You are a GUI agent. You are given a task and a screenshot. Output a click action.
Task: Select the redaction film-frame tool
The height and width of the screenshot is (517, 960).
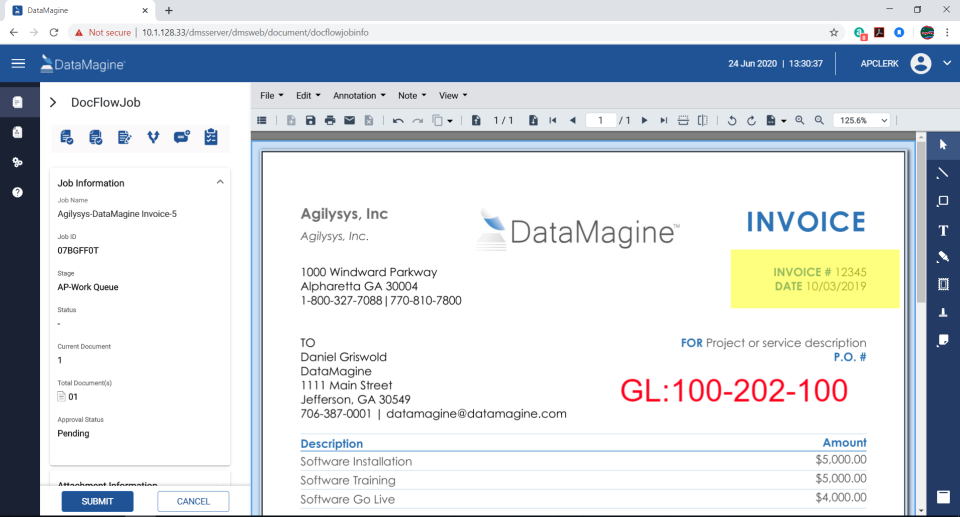click(943, 284)
